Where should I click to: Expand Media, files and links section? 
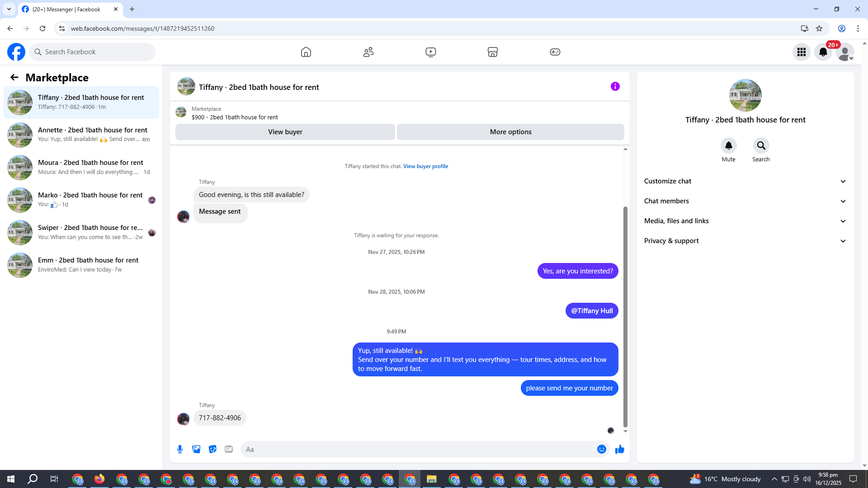pyautogui.click(x=745, y=221)
